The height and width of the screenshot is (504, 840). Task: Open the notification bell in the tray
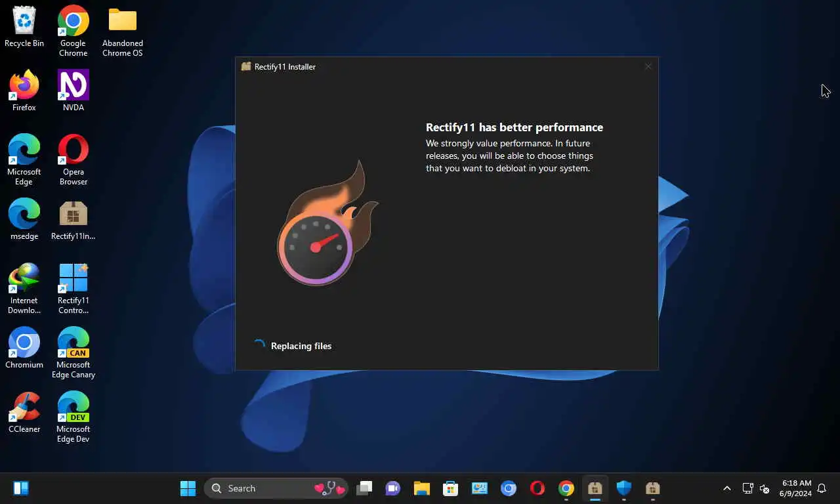822,488
